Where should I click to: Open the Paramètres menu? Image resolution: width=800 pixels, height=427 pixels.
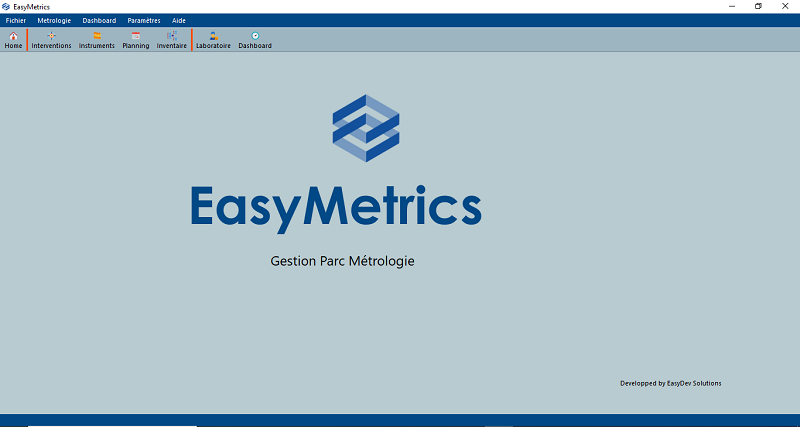tap(144, 20)
